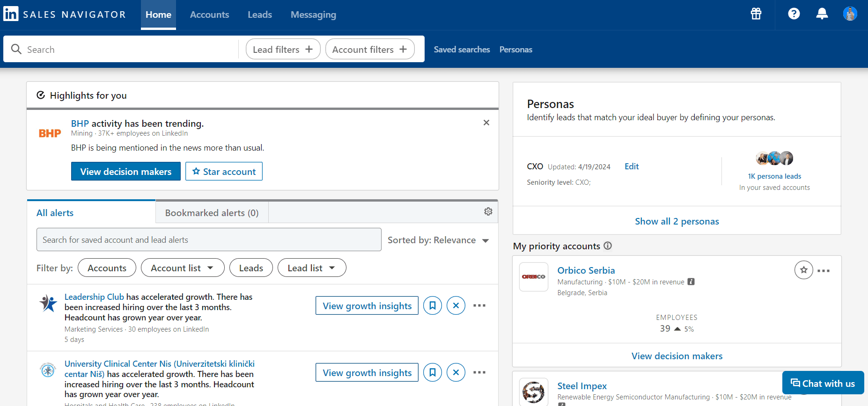Open Chat with us
Viewport: 868px width, 406px height.
click(x=823, y=383)
